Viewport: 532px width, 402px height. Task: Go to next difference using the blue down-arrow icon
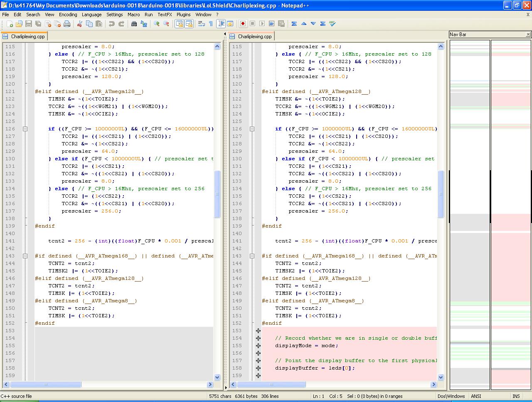coord(312,24)
